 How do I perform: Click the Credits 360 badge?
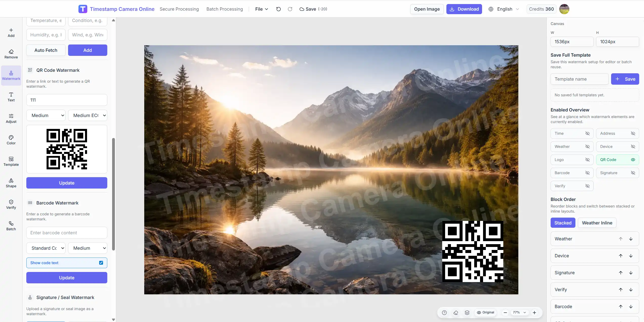(542, 9)
